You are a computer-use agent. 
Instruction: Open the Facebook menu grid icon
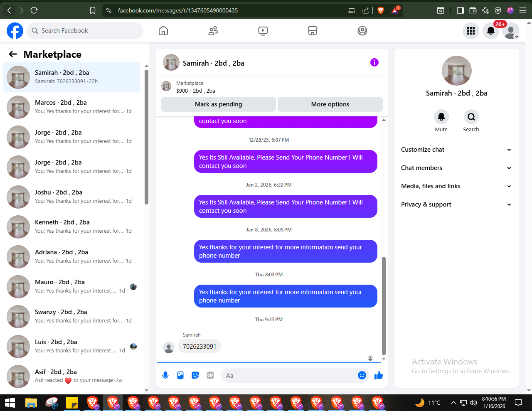click(x=471, y=31)
